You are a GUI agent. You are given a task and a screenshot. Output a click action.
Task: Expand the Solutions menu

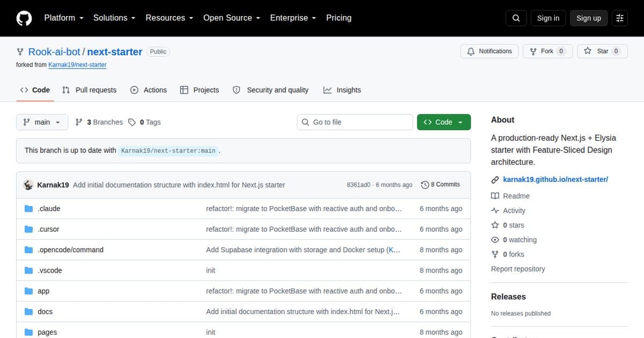pos(114,18)
